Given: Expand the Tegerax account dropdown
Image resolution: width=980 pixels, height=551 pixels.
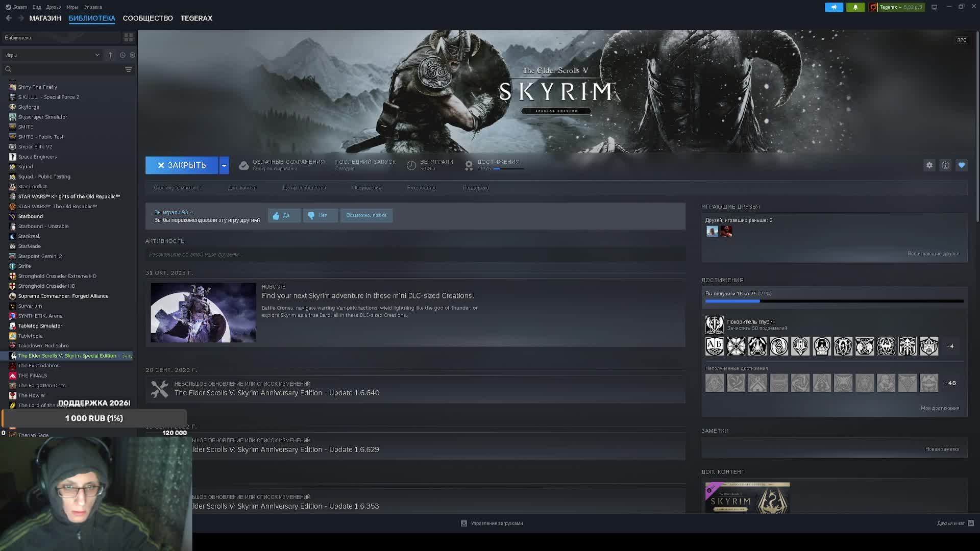Looking at the screenshot, I should coord(899,7).
